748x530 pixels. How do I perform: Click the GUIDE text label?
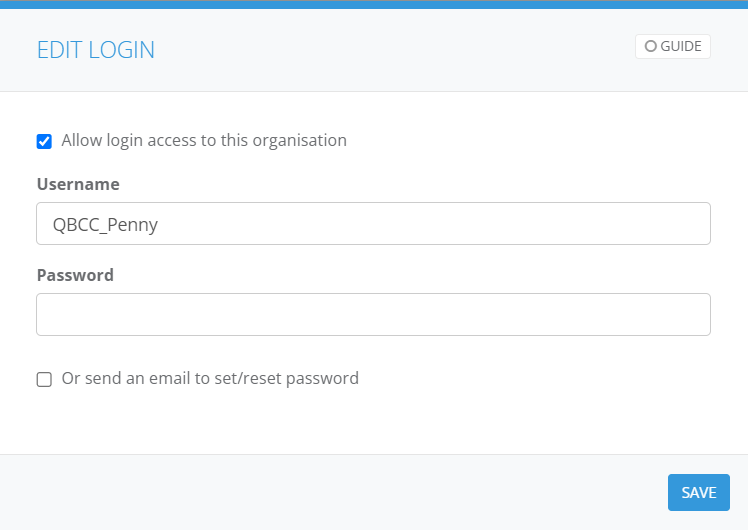681,46
